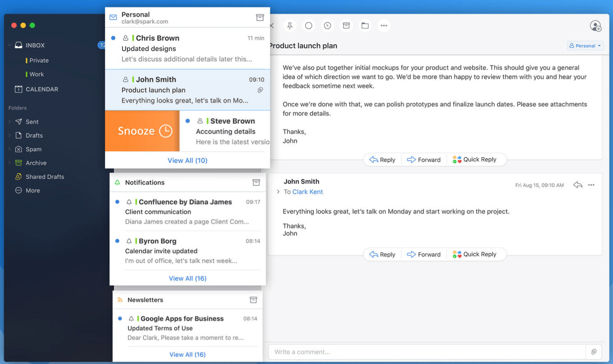Mark the email read with the circle toolbar icon
The width and height of the screenshot is (613, 364).
point(308,26)
